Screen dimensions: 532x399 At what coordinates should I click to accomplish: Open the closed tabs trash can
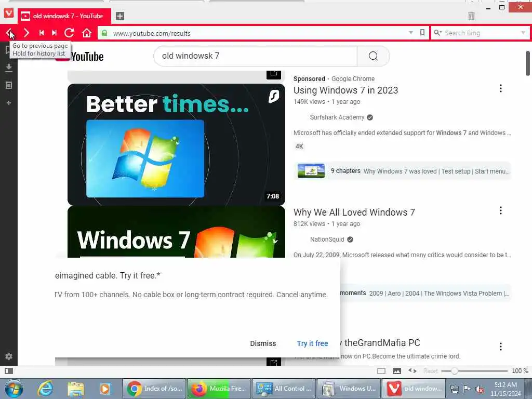click(x=471, y=16)
